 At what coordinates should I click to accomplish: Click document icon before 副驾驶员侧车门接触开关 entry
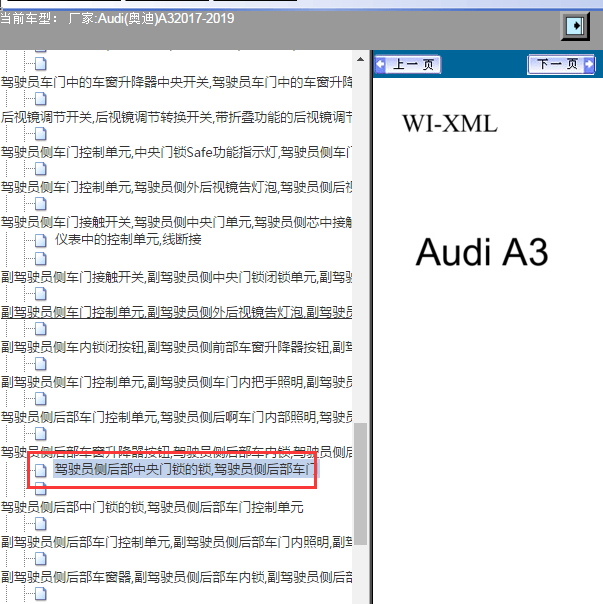40,258
